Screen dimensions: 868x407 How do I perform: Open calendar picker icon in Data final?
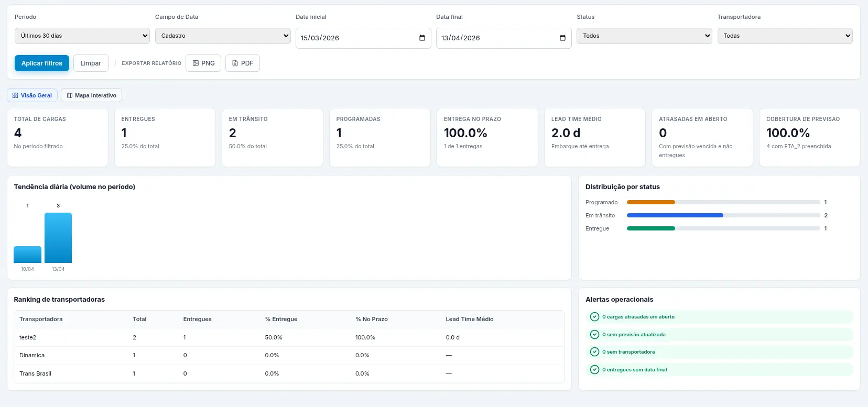pyautogui.click(x=562, y=38)
